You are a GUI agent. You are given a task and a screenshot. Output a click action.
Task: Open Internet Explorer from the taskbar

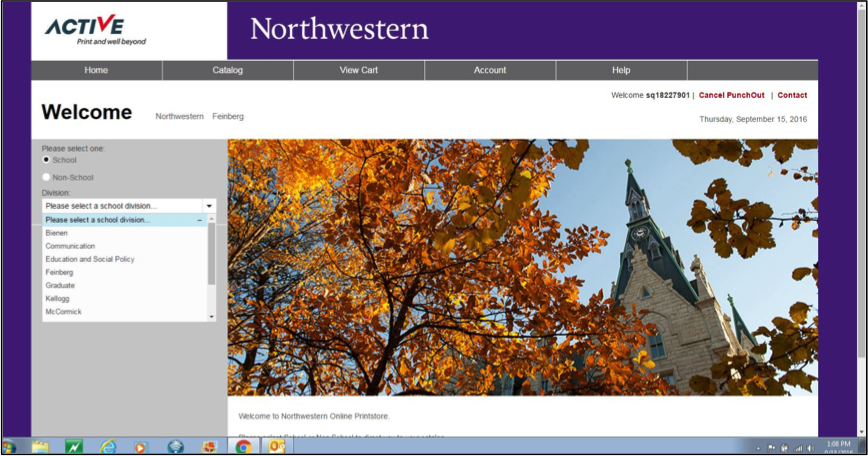tap(108, 447)
